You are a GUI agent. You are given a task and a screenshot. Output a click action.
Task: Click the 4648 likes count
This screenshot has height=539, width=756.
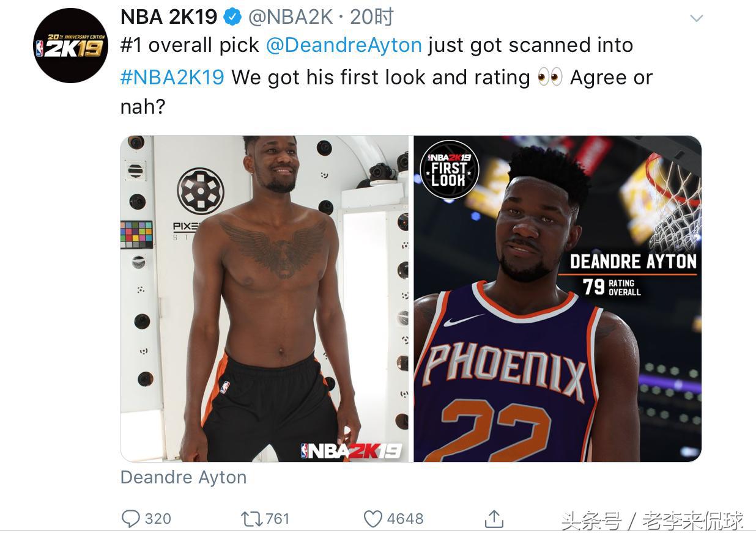pos(405,519)
